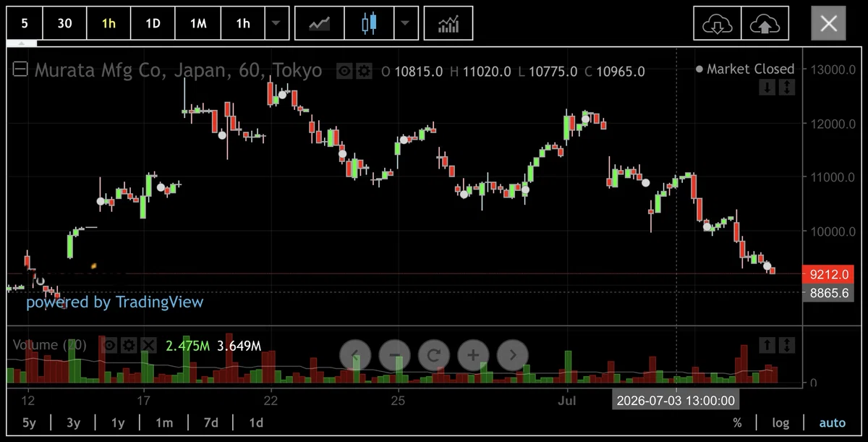The width and height of the screenshot is (868, 442).
Task: Close the chart panel
Action: coord(829,23)
